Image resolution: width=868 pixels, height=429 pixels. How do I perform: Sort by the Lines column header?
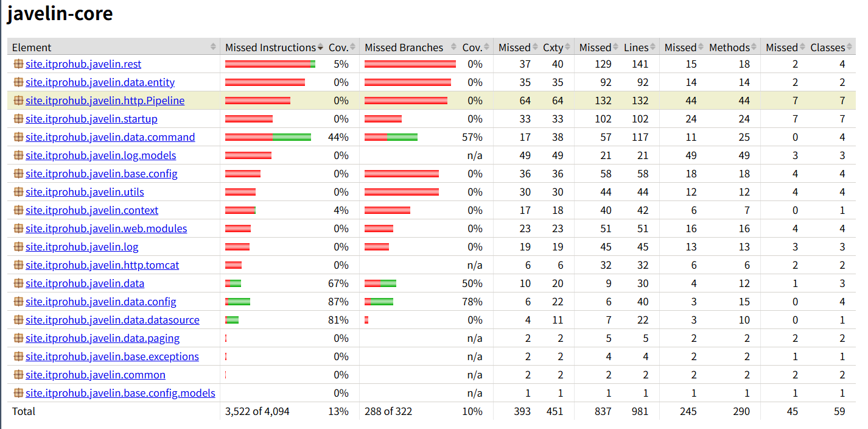pyautogui.click(x=636, y=48)
